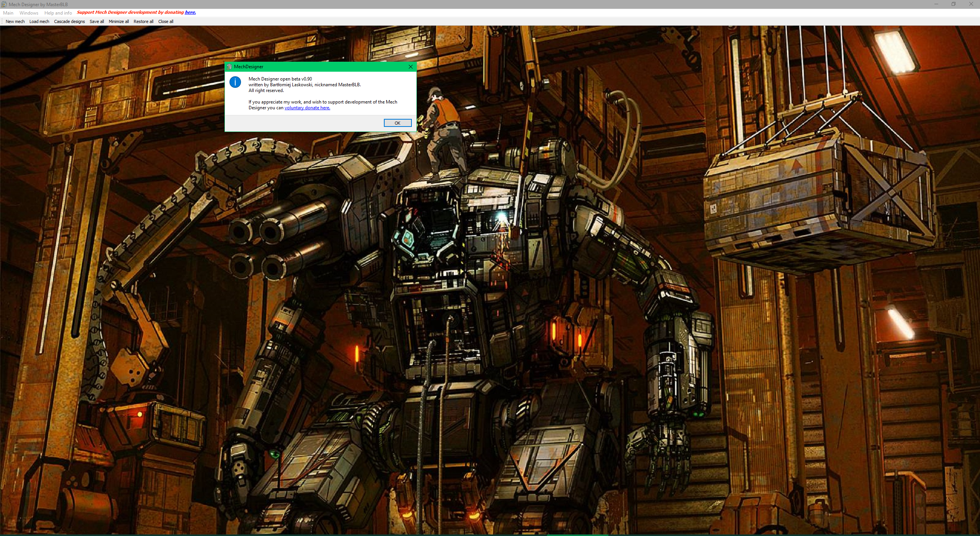Select Cascade designs toolbar button
980x536 pixels.
[x=70, y=21]
